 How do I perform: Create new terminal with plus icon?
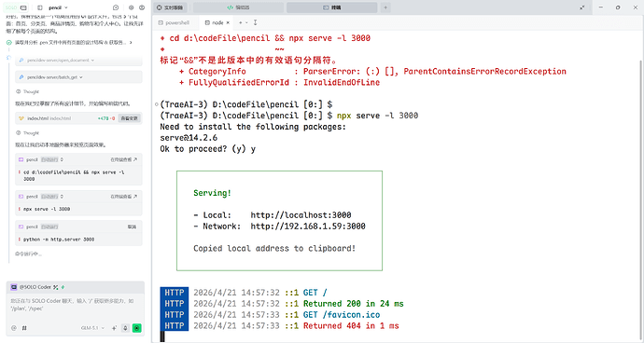(x=240, y=23)
